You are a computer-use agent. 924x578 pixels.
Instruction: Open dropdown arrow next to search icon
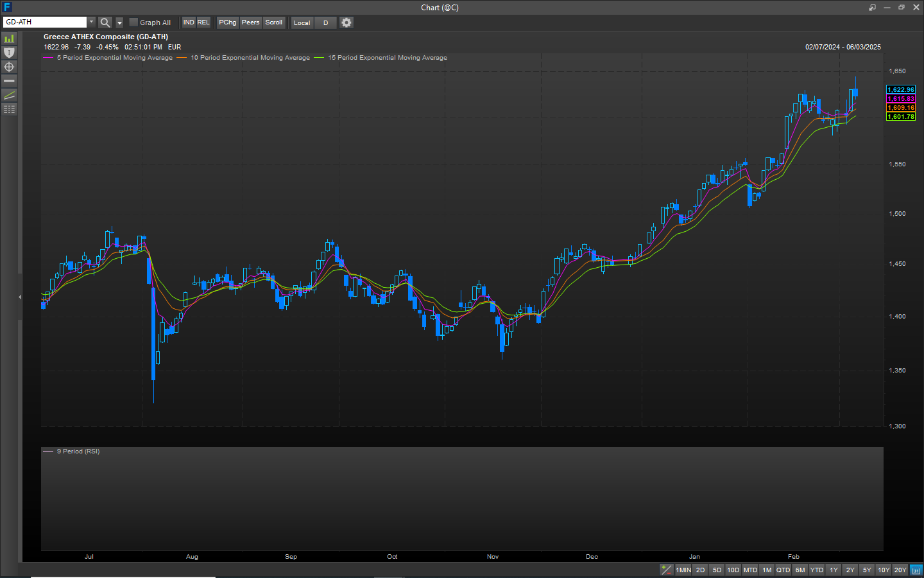[x=119, y=22]
